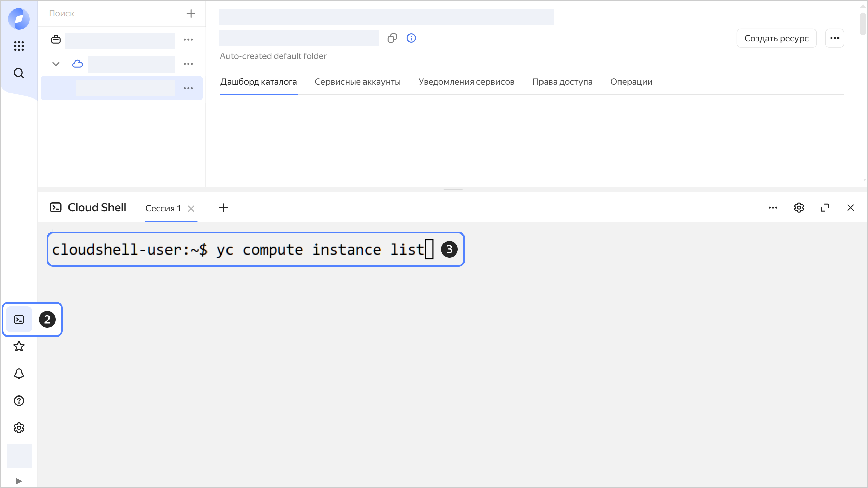Click the sidebar magnifier search icon
This screenshot has height=488, width=868.
(x=19, y=73)
